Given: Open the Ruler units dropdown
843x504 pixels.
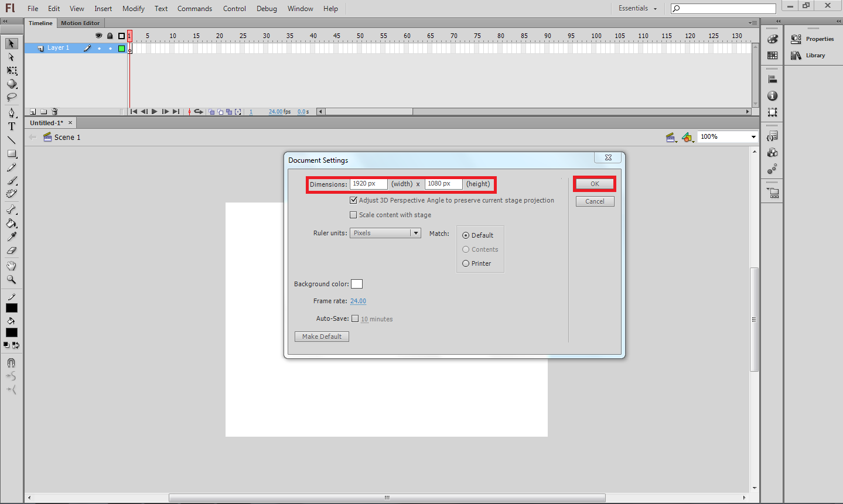Looking at the screenshot, I should pos(416,232).
